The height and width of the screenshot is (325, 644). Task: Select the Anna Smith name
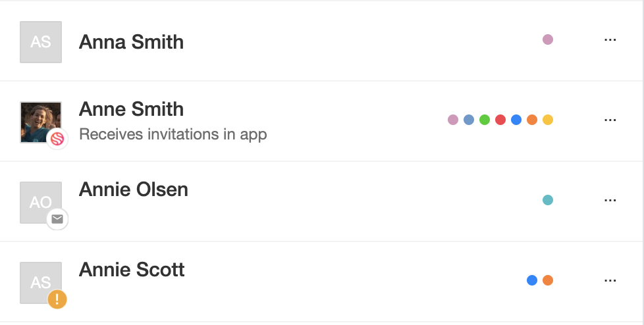131,42
